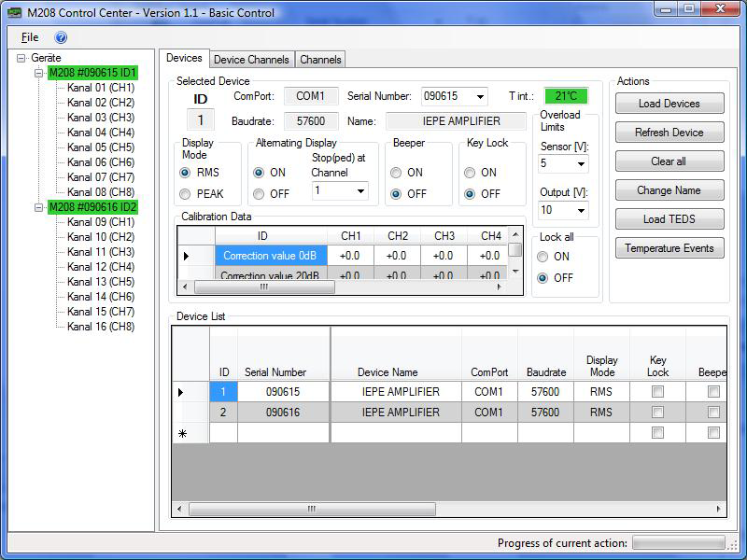Open the Serial Number dropdown
The width and height of the screenshot is (747, 560).
tap(480, 97)
